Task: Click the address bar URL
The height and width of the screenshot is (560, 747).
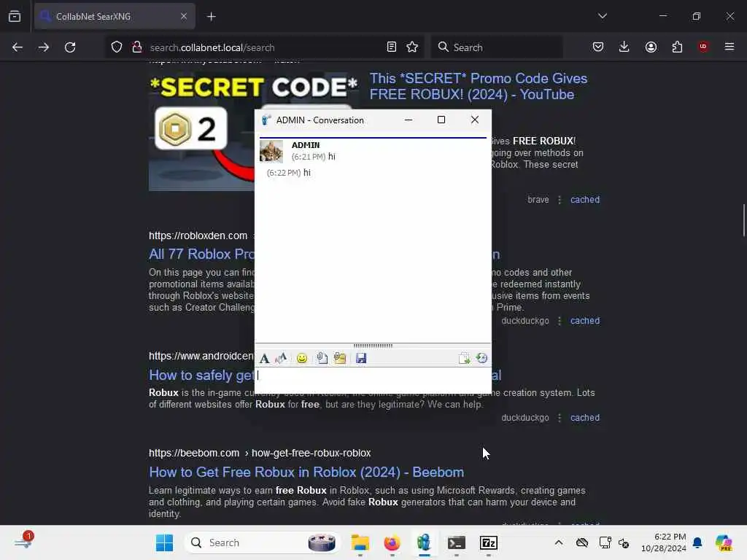Action: (x=212, y=47)
